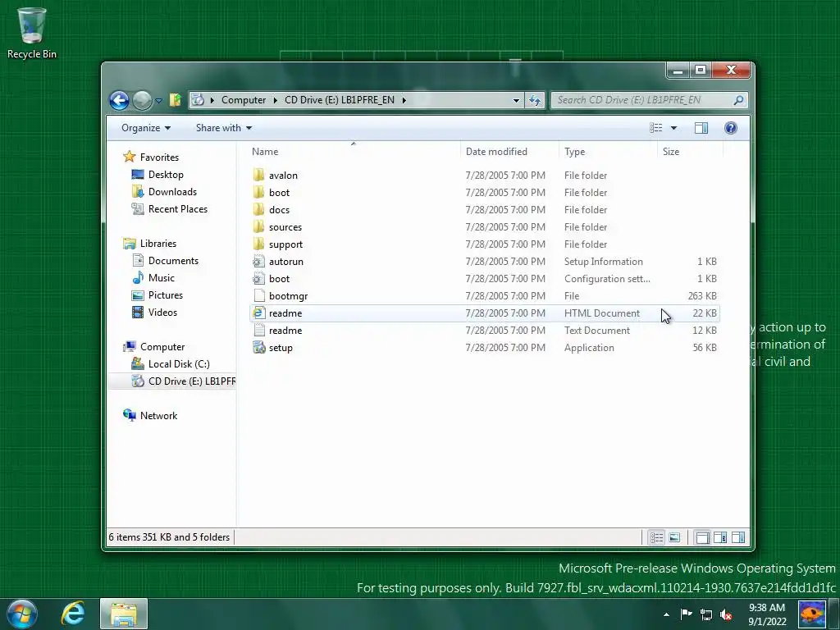Select Computer in the address breadcrumb
The width and height of the screenshot is (840, 630).
tap(243, 100)
